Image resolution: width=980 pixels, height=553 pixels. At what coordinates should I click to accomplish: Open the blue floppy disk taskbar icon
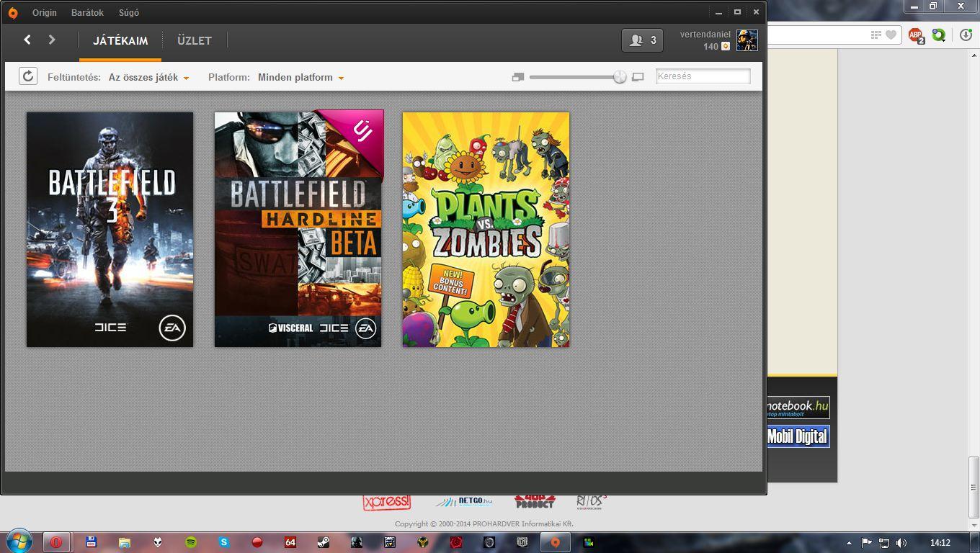92,542
